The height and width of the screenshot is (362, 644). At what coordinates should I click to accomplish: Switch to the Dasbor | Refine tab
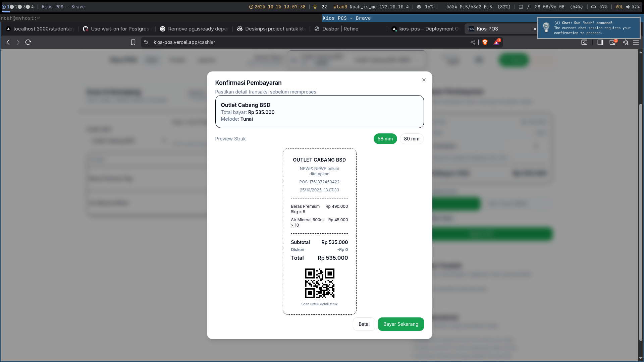340,29
